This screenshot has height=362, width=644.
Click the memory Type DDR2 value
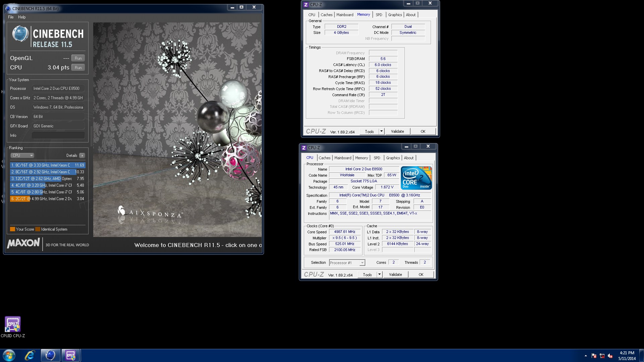341,27
